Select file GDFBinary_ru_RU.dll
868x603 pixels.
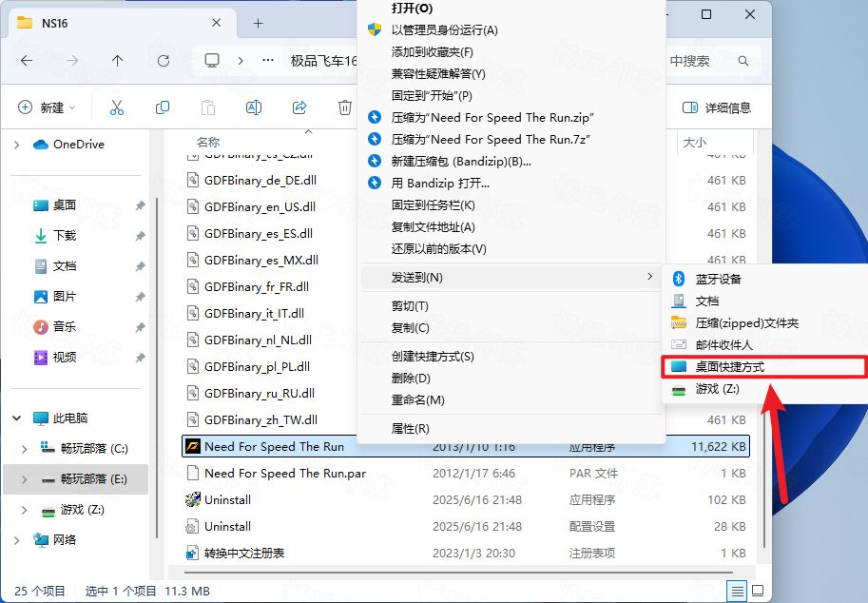pyautogui.click(x=260, y=393)
